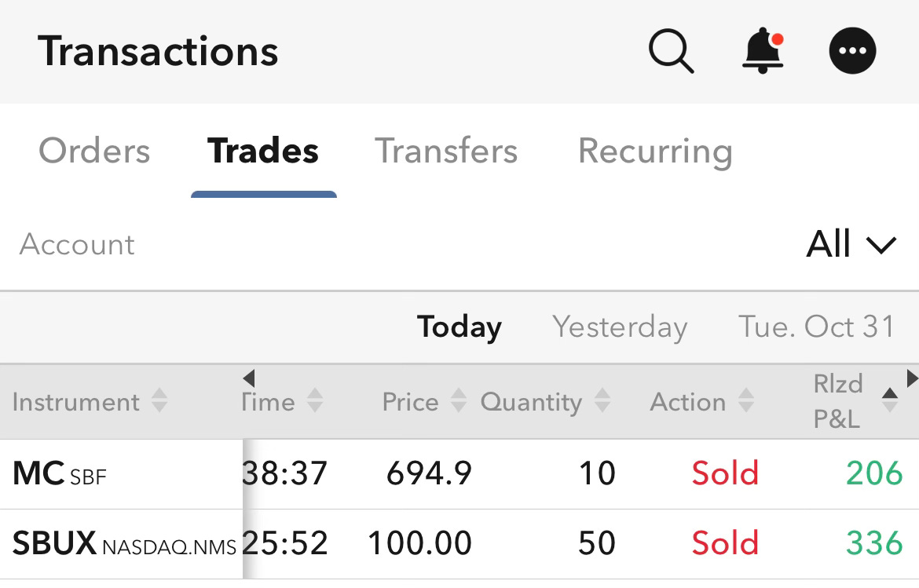Open the SBUX NASDAQ.NMS trade row

[x=459, y=544]
